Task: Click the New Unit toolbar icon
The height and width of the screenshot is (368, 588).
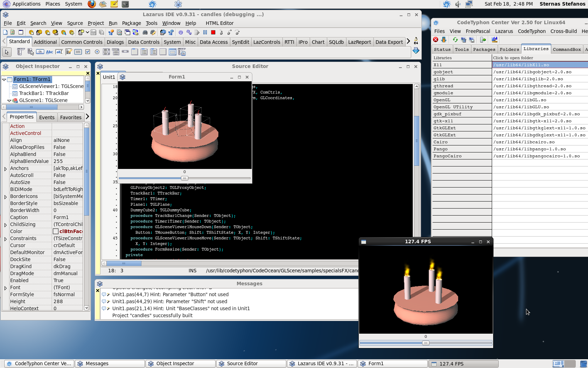Action: pyautogui.click(x=12, y=32)
